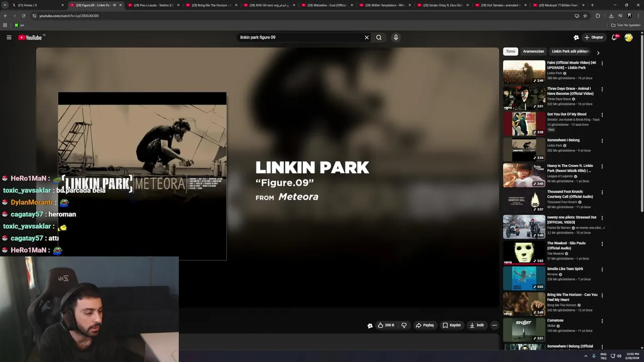The height and width of the screenshot is (362, 644).
Task: Open the account avatar menu
Action: click(x=628, y=37)
